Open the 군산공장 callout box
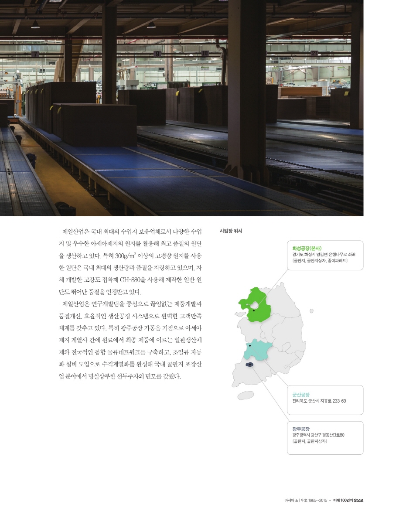Viewport: 399px width, 532px height. click(325, 400)
